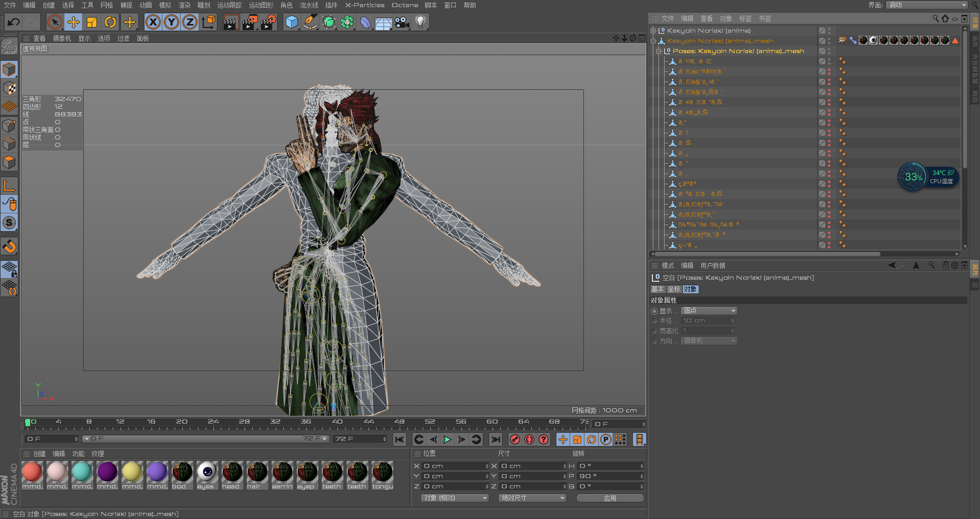Toggle Autokeying red button
The height and width of the screenshot is (519, 980).
pos(529,439)
